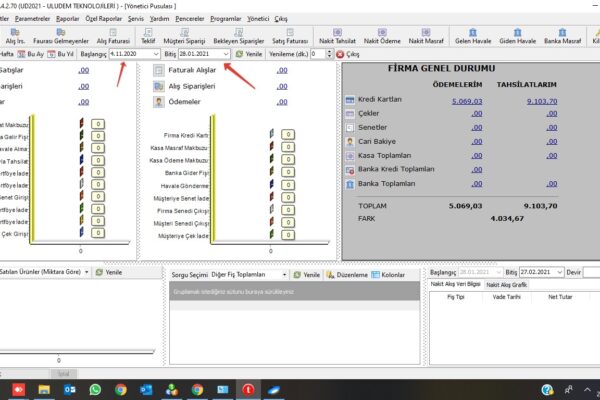Screen dimensions: 600x400
Task: Click the red Çıkış exit icon
Action: [x=340, y=53]
